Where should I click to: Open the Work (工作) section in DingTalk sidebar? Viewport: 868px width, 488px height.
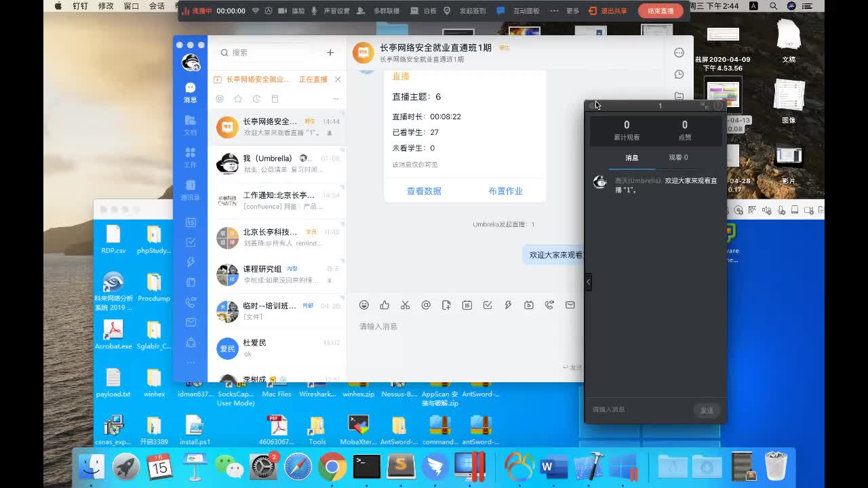191,158
